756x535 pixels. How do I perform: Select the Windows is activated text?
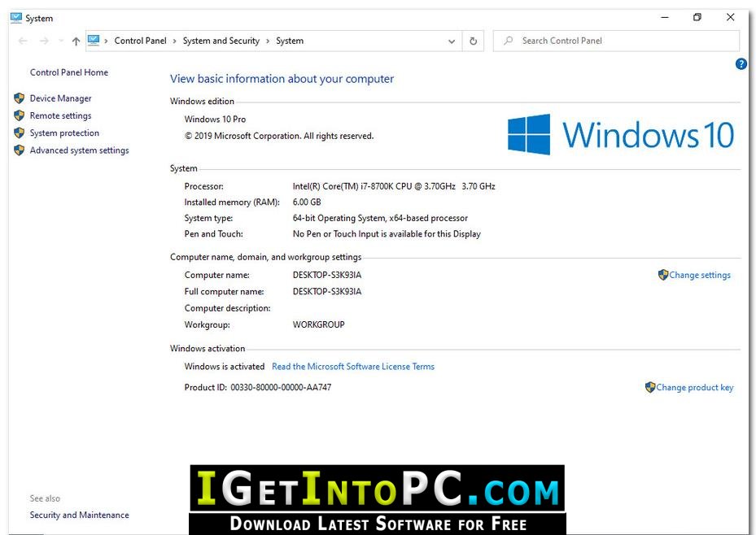click(225, 367)
